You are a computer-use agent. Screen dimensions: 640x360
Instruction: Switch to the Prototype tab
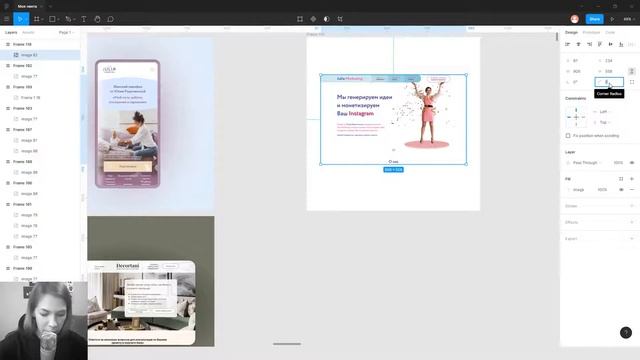pos(591,32)
